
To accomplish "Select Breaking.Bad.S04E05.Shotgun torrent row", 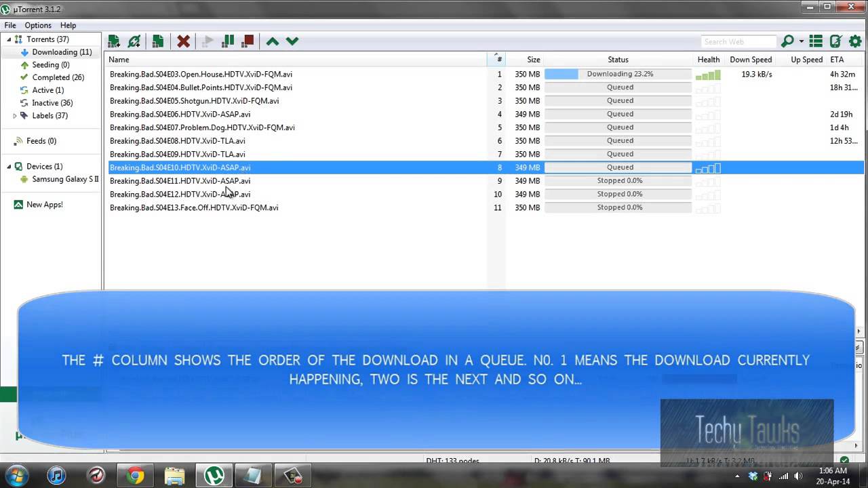I will coord(486,101).
